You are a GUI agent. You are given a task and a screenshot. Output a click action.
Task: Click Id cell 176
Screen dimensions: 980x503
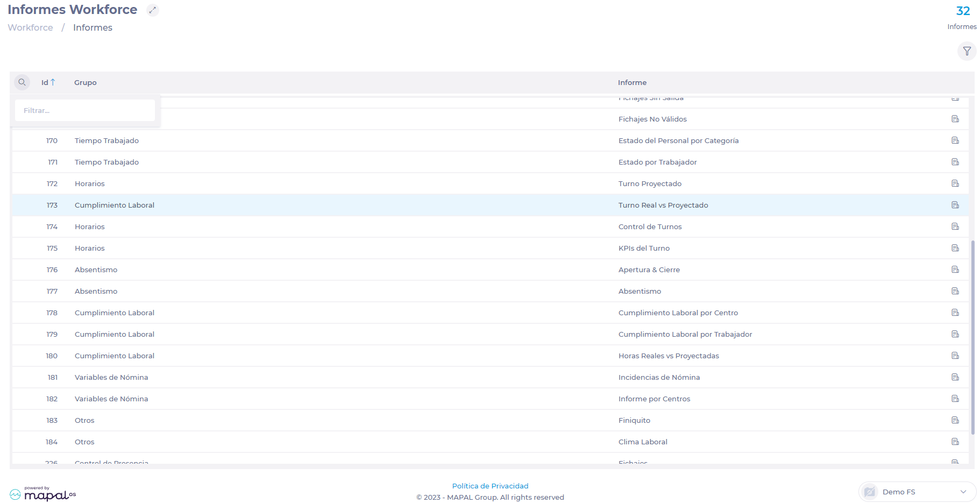[52, 270]
